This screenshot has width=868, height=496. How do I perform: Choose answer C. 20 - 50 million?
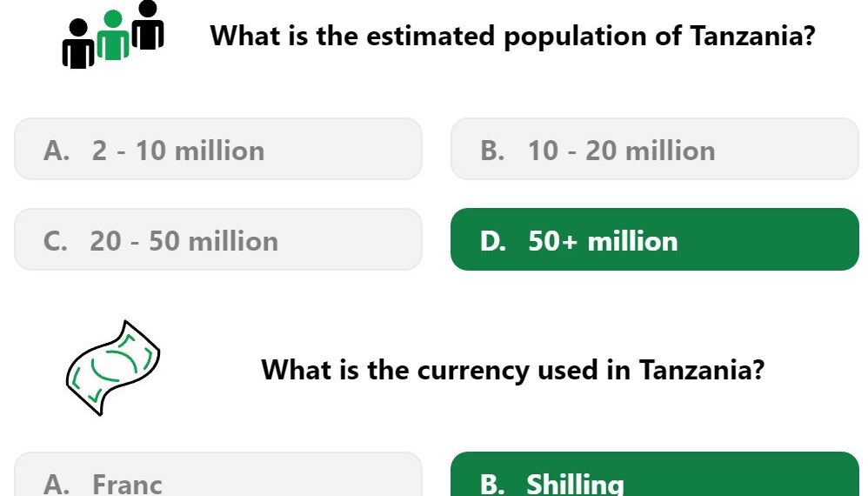(218, 239)
